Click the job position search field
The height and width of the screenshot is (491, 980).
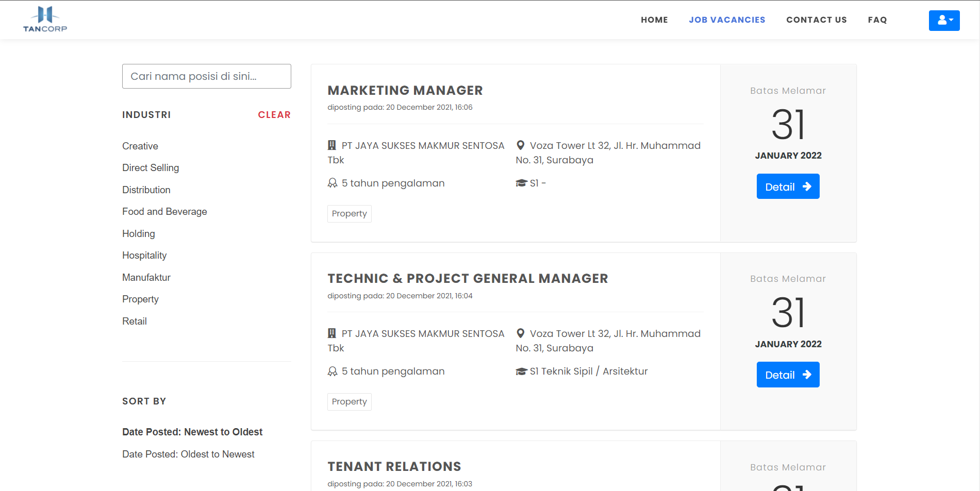click(x=206, y=76)
